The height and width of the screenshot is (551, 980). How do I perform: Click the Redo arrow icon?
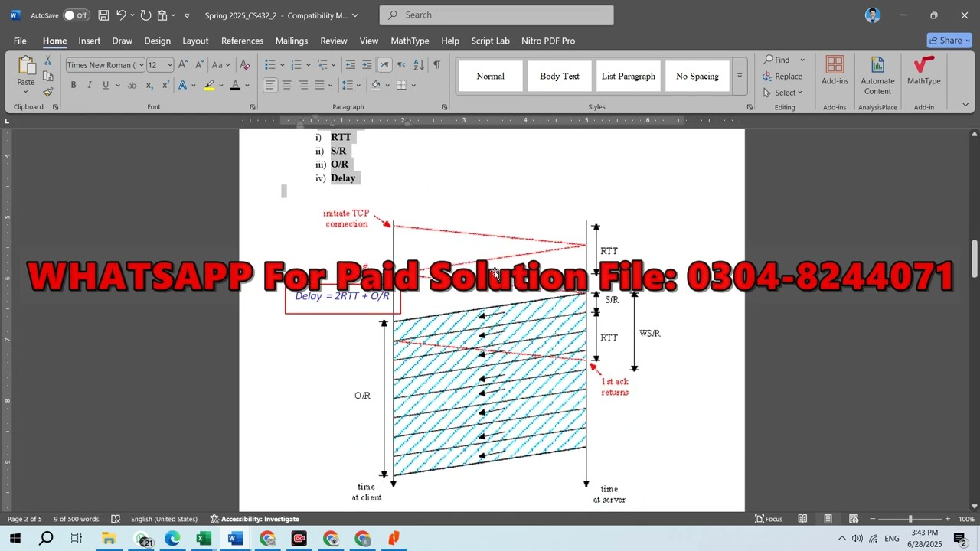point(145,15)
